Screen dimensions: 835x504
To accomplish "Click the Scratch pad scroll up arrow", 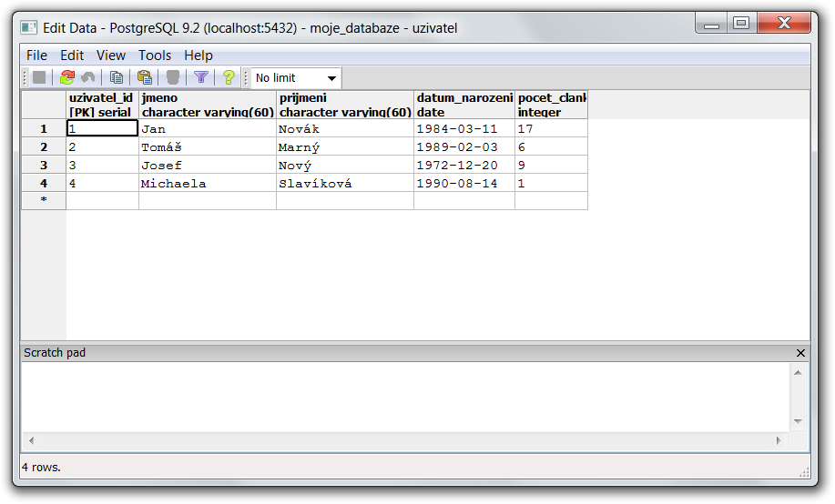I will coord(798,373).
